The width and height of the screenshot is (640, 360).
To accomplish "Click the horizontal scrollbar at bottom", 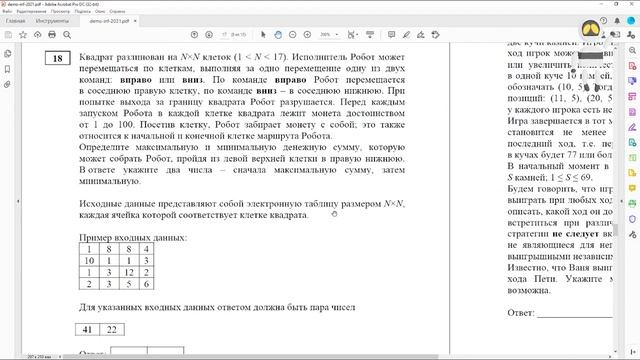I will click(250, 357).
